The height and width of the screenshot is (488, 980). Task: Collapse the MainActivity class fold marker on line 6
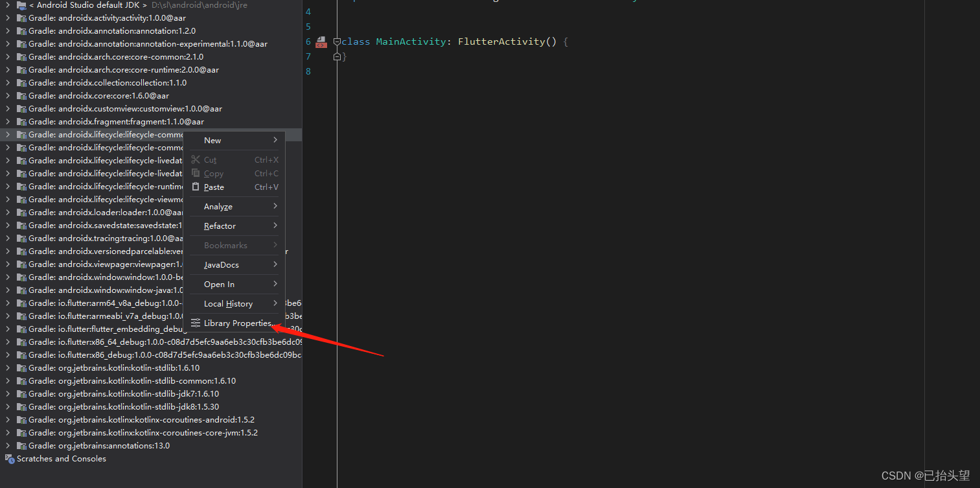tap(337, 41)
